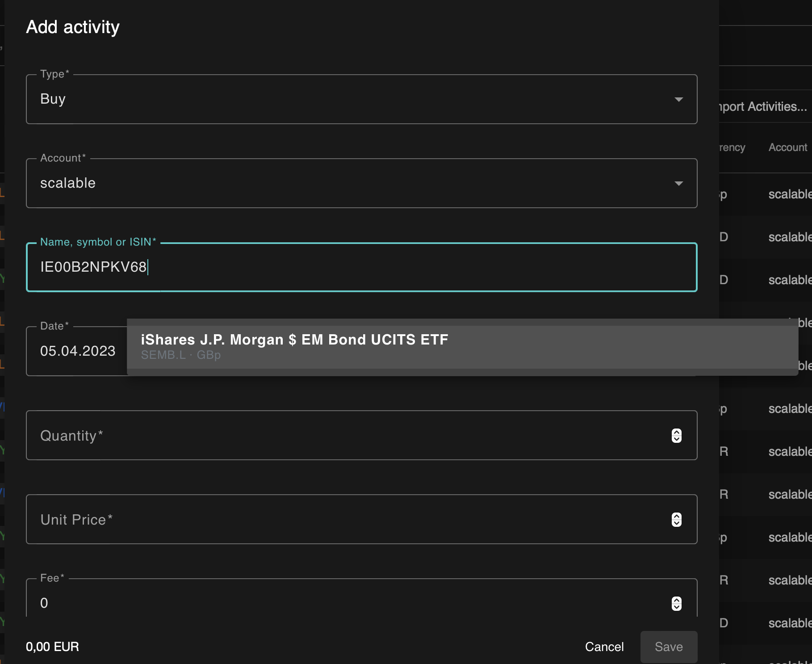The height and width of the screenshot is (664, 812).
Task: Click the Fee stepper up arrow
Action: (x=676, y=601)
